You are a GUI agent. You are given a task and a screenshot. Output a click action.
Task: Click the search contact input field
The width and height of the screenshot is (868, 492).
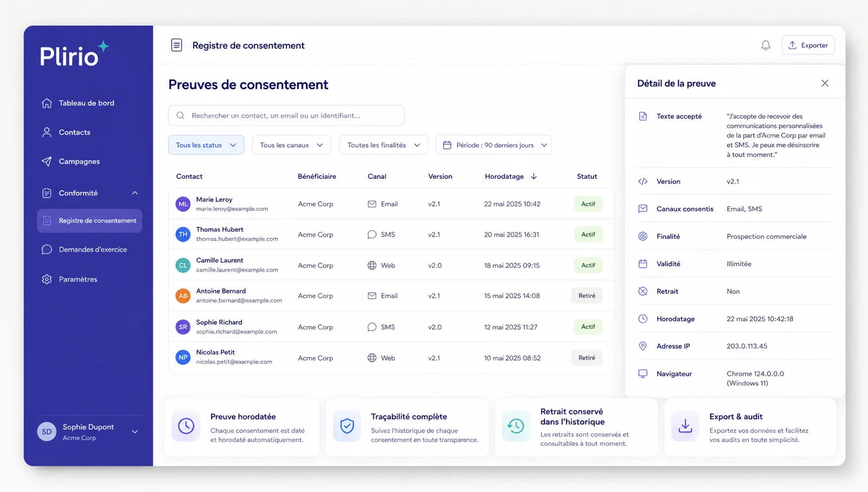click(x=286, y=116)
